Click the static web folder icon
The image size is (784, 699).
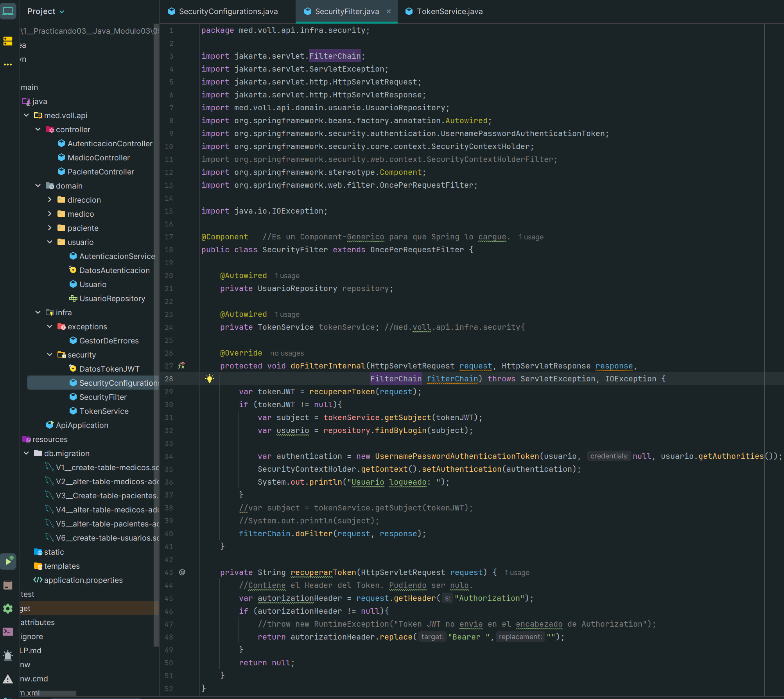point(38,552)
